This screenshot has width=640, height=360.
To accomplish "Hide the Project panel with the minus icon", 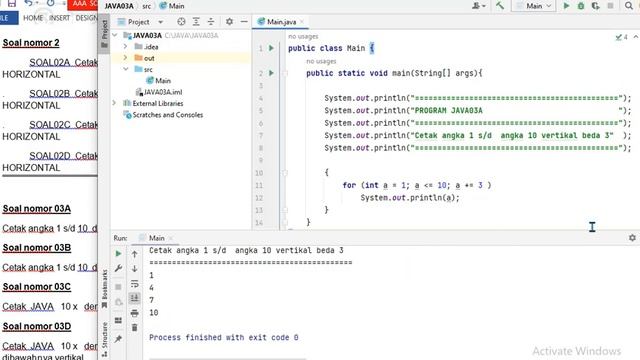I will (x=244, y=22).
